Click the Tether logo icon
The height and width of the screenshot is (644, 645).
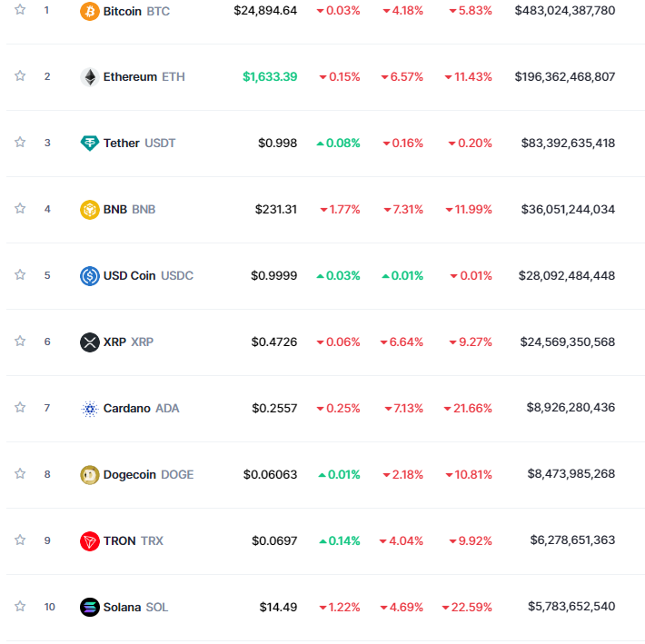click(89, 144)
